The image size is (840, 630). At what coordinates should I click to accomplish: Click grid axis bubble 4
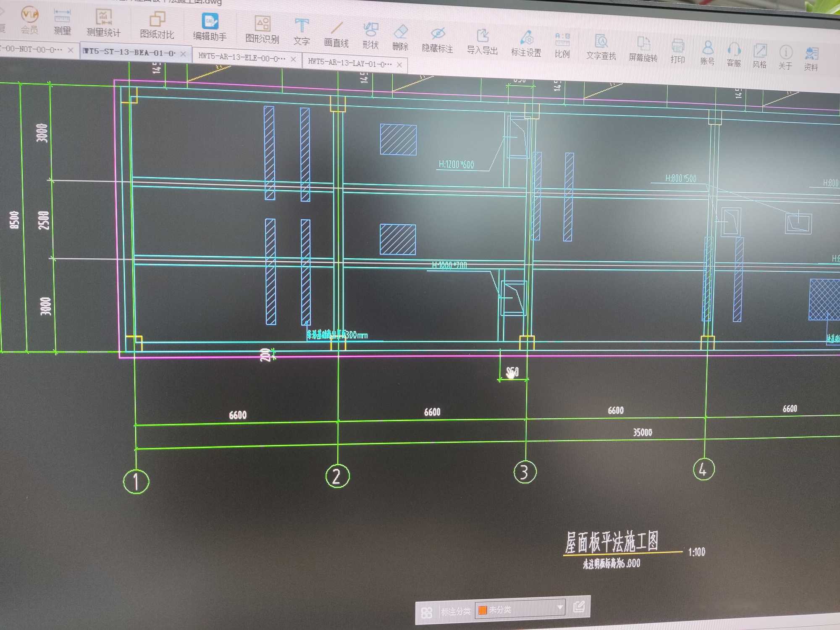[703, 469]
